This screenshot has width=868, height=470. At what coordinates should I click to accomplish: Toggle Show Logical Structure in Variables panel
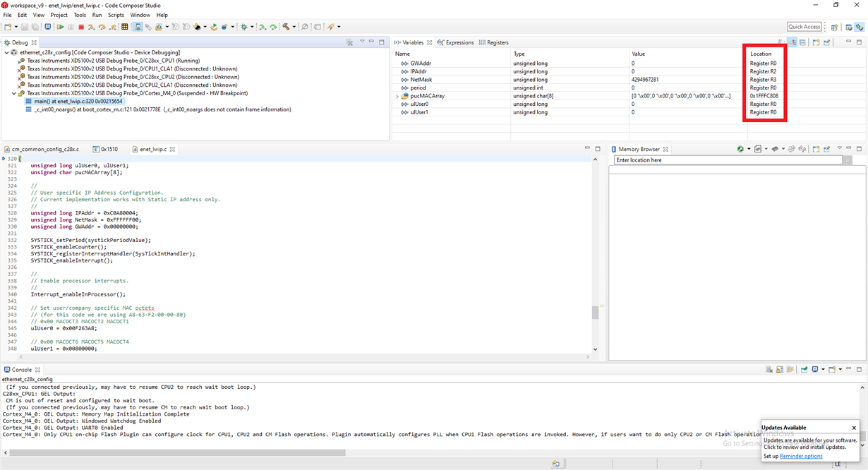[792, 42]
